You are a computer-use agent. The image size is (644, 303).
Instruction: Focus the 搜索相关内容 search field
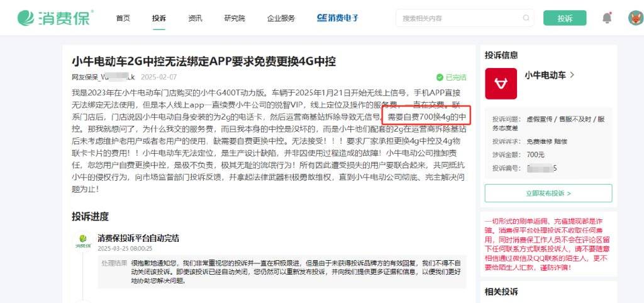point(465,18)
